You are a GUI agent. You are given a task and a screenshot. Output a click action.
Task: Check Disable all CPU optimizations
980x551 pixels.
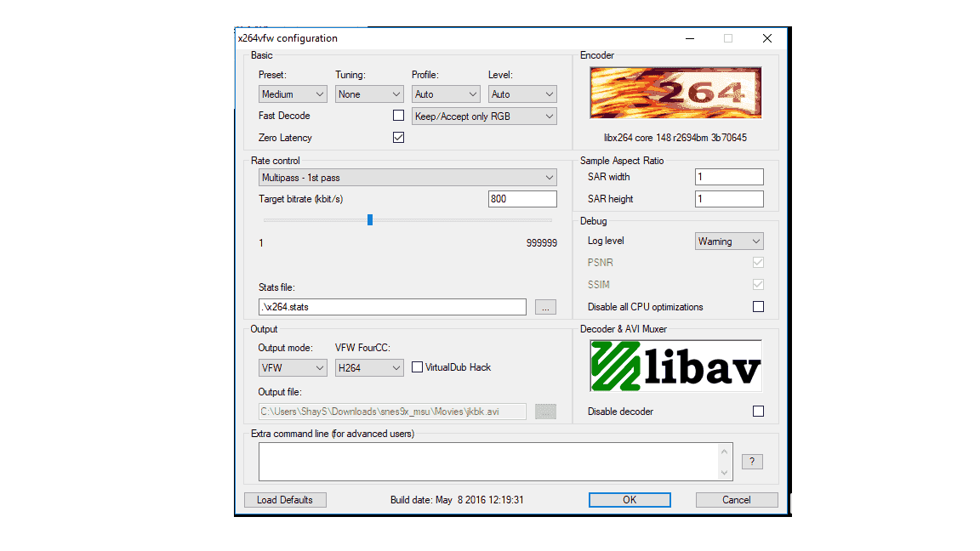click(x=758, y=307)
